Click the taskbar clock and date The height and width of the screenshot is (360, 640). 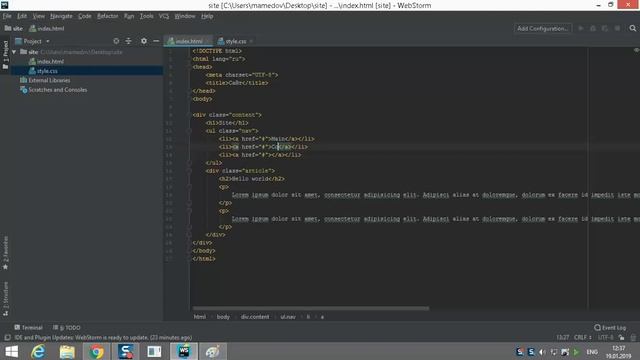tap(619, 352)
